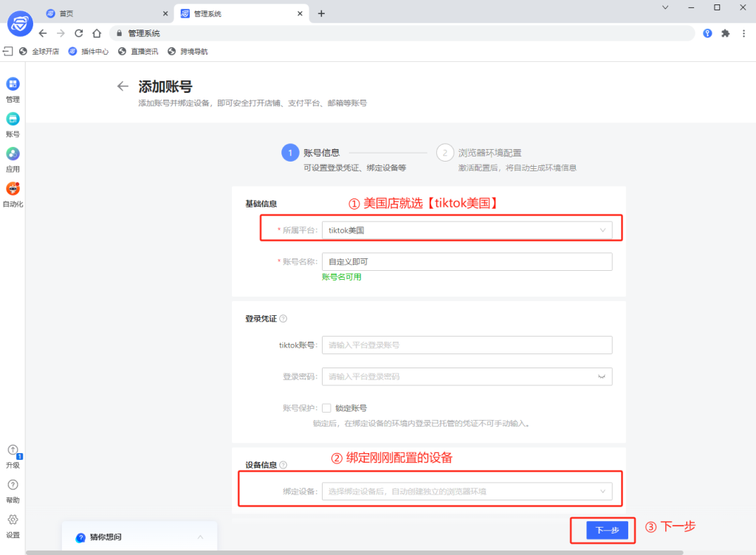Open 插件中心 bookmark
Viewport: 756px width, 555px height.
[x=89, y=52]
